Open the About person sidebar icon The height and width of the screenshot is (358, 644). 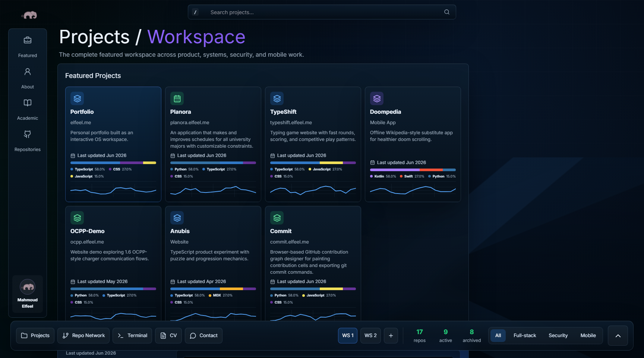[28, 72]
